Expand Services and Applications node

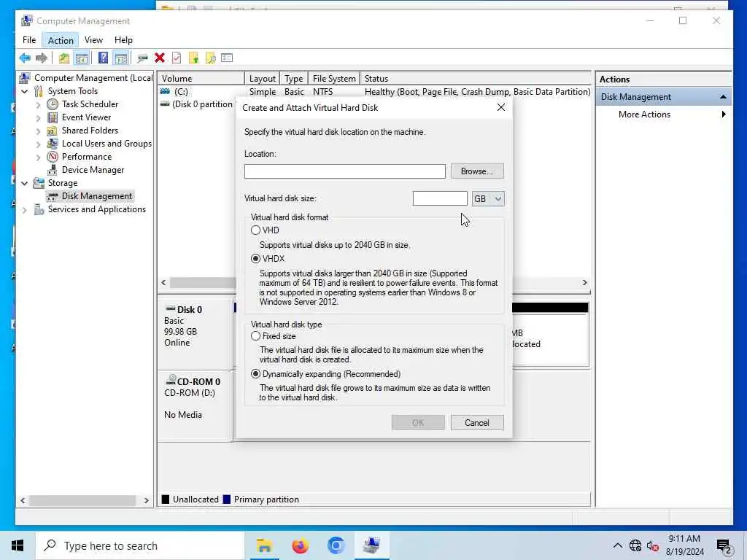(x=25, y=209)
